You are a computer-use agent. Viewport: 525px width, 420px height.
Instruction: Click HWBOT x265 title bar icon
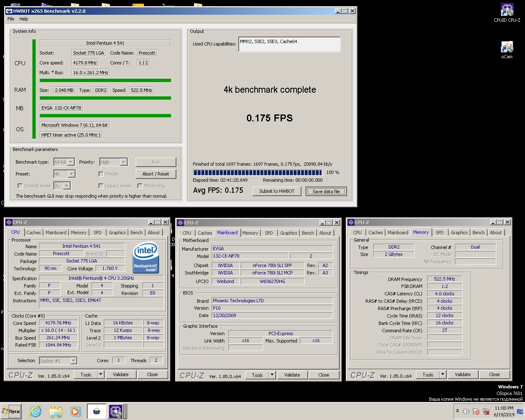coord(9,11)
